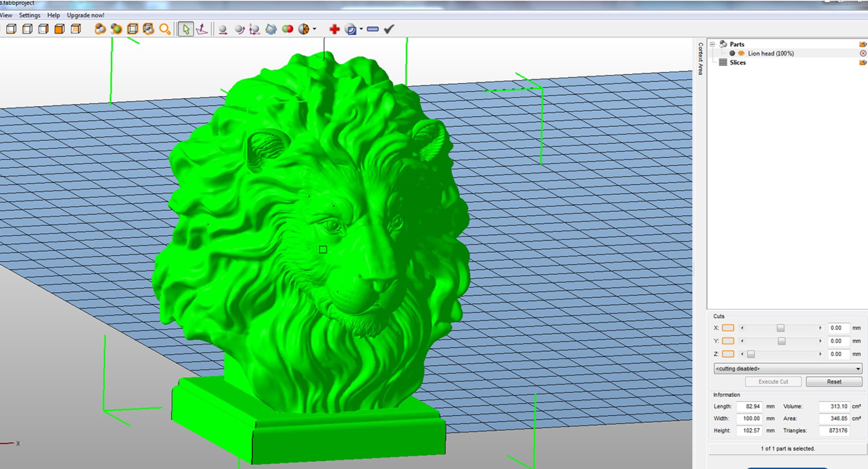Click the move part sphere-with-arrow icon
868x469 pixels.
click(223, 30)
